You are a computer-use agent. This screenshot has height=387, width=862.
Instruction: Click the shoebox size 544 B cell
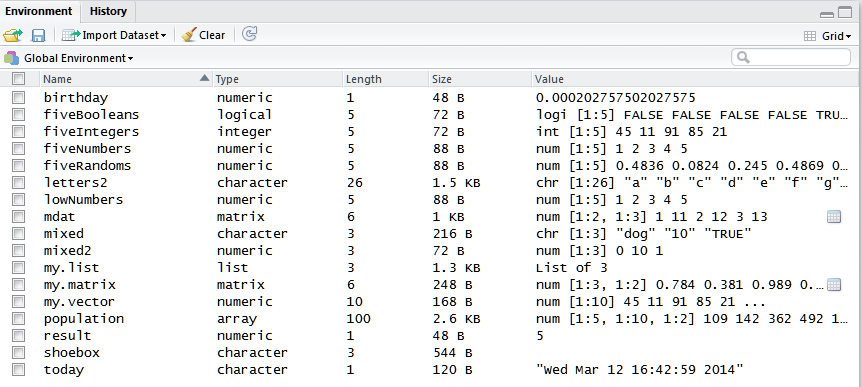(452, 352)
